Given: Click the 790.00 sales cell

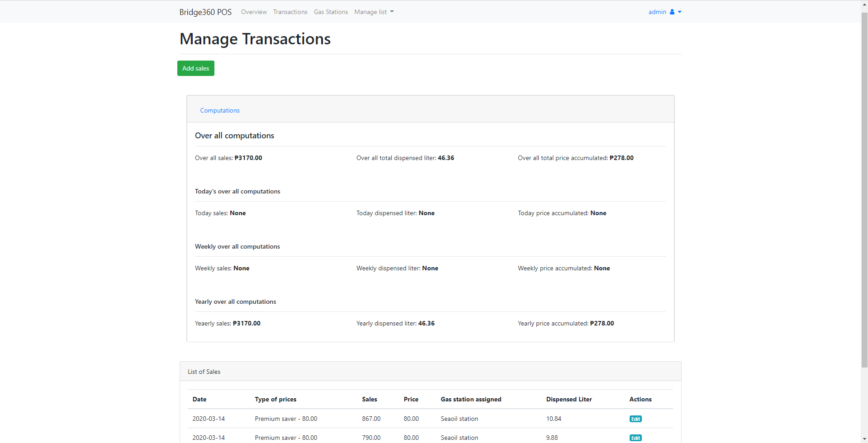Looking at the screenshot, I should [371, 438].
